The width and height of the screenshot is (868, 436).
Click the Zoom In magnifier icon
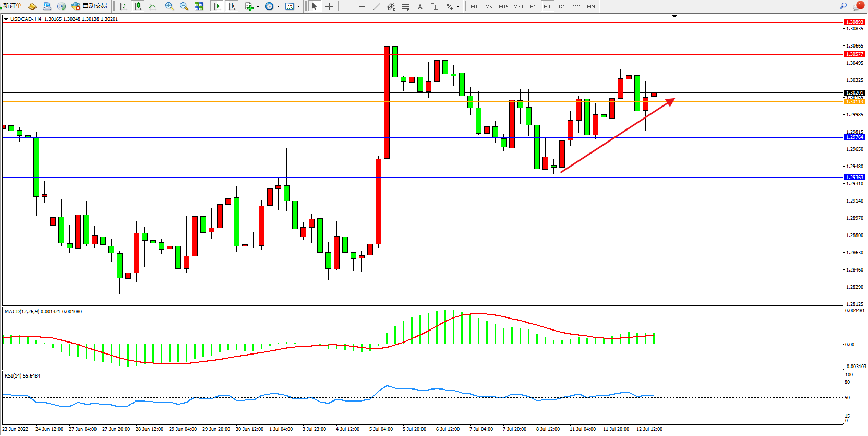(170, 6)
